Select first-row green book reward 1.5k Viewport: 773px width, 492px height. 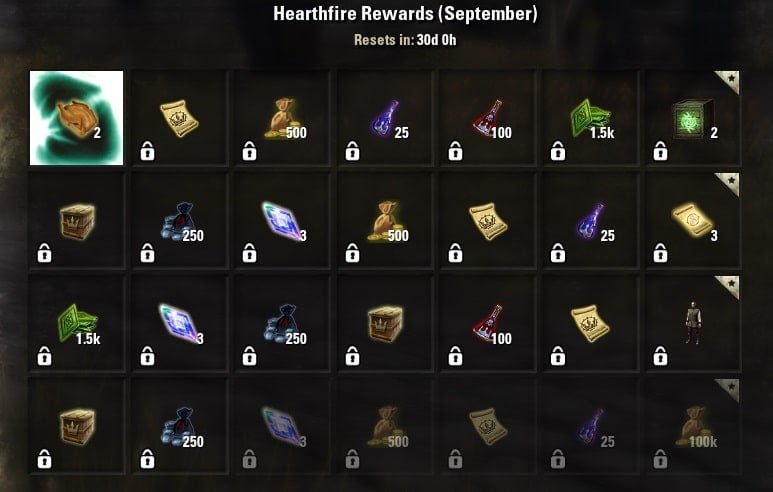coord(590,118)
